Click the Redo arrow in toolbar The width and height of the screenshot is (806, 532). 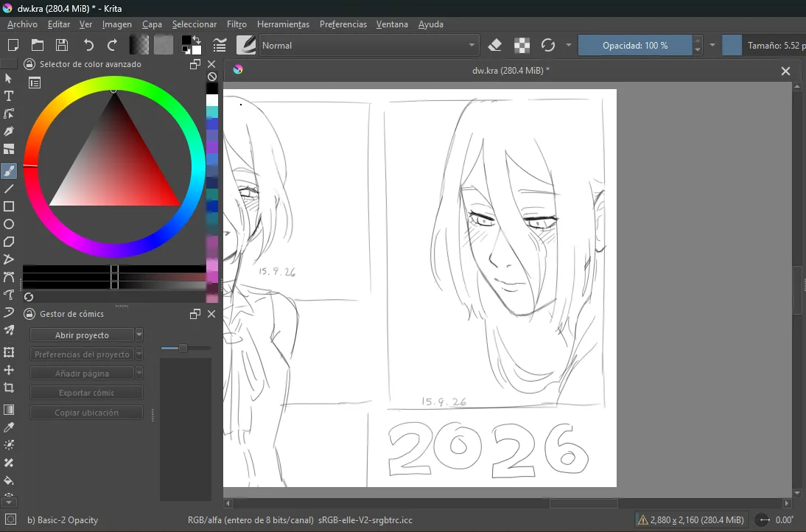pyautogui.click(x=112, y=45)
